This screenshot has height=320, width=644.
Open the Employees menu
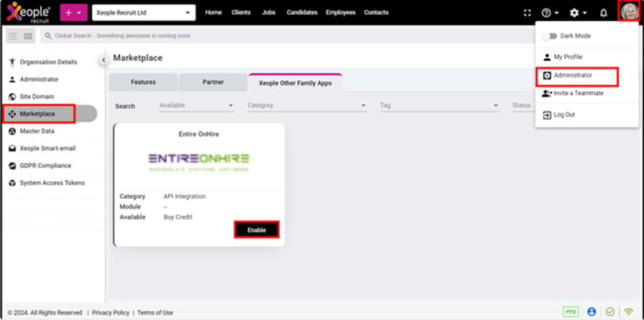click(x=340, y=13)
